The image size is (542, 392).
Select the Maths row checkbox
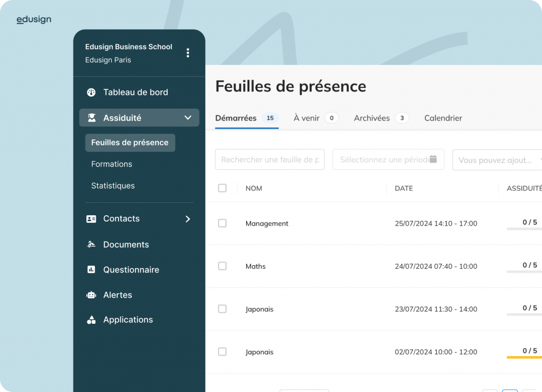(222, 266)
